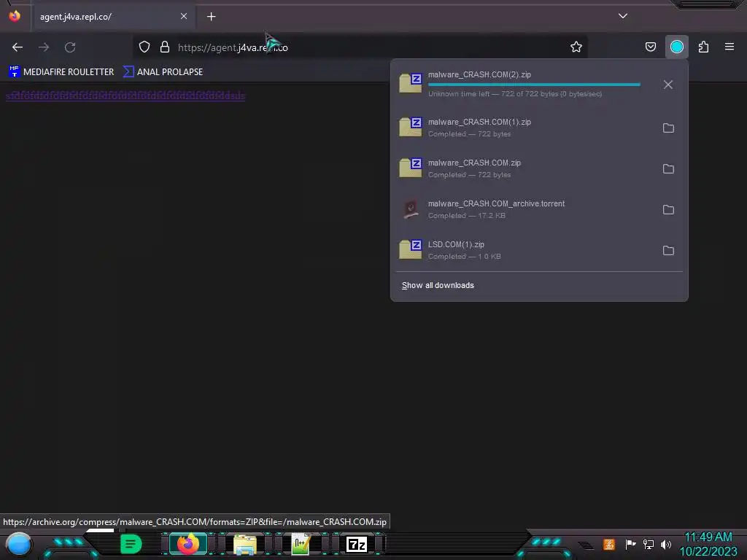Click the malware_CRASH.COM(2).zip download progress bar
The width and height of the screenshot is (747, 560).
click(534, 85)
